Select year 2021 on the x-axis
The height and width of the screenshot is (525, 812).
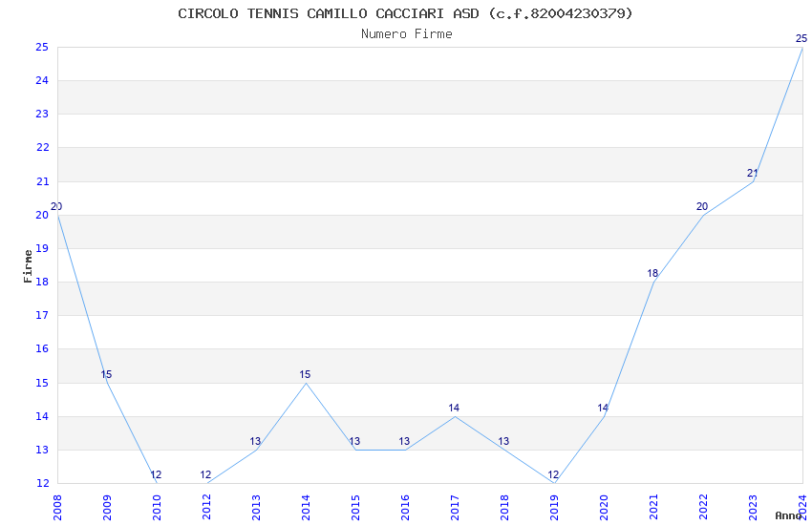point(654,507)
